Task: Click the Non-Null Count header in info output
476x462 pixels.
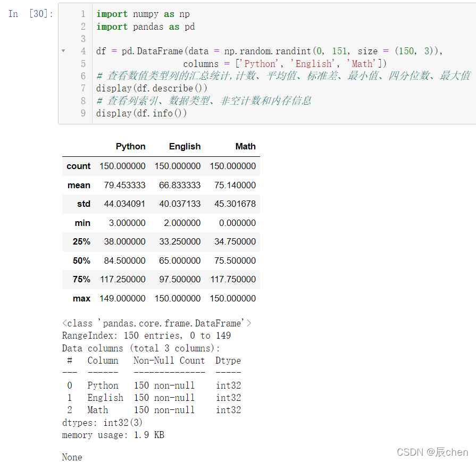Action: [170, 360]
